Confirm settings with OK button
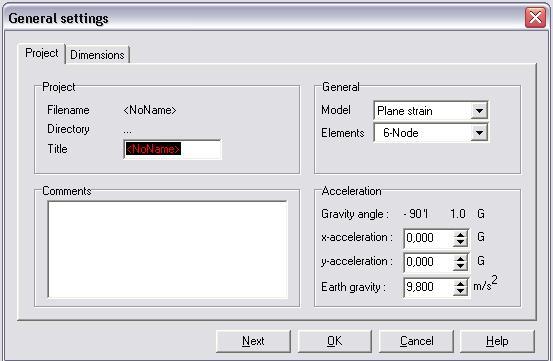 [334, 341]
